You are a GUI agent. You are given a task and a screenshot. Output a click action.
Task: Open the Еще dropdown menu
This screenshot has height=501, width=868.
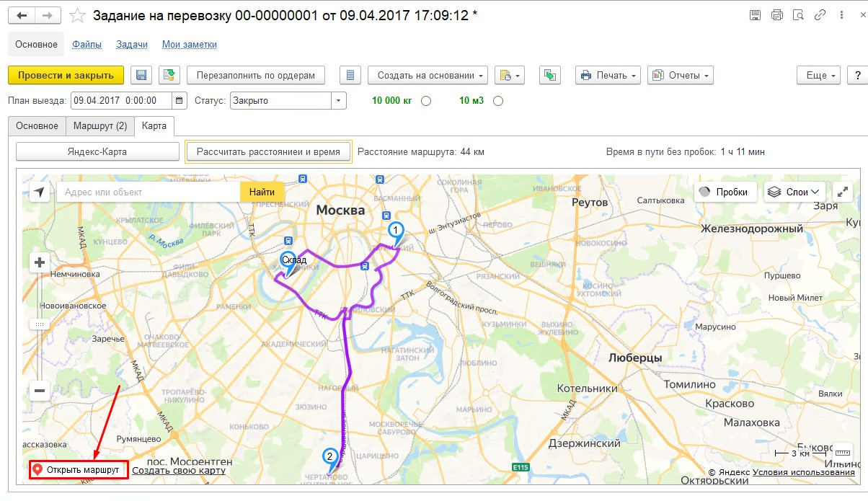point(819,75)
